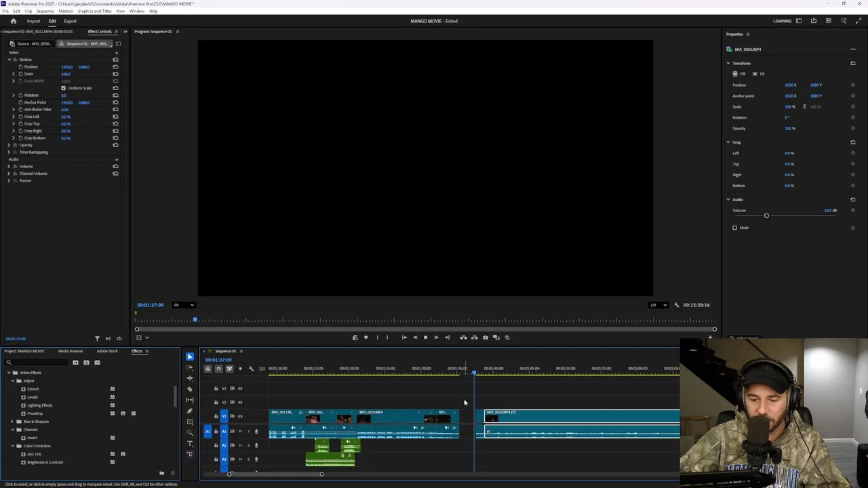Viewport: 868px width, 488px height.
Task: Adjust the Volume slider in Properties
Action: pos(766,216)
